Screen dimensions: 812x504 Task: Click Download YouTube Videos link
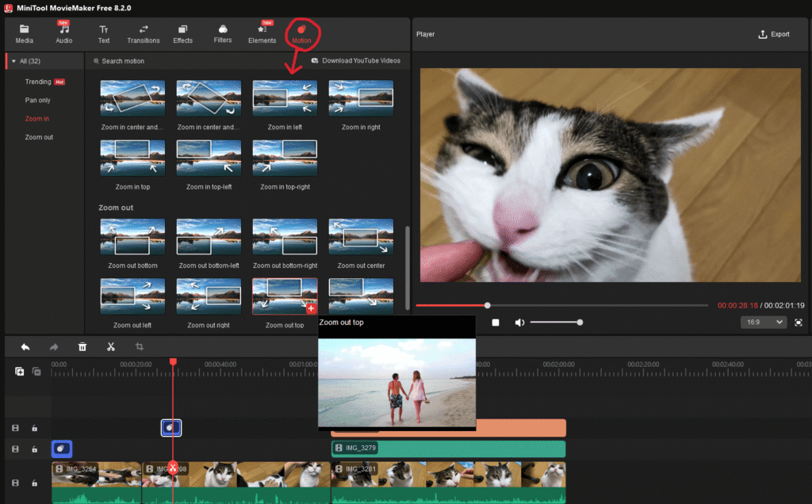(x=356, y=60)
